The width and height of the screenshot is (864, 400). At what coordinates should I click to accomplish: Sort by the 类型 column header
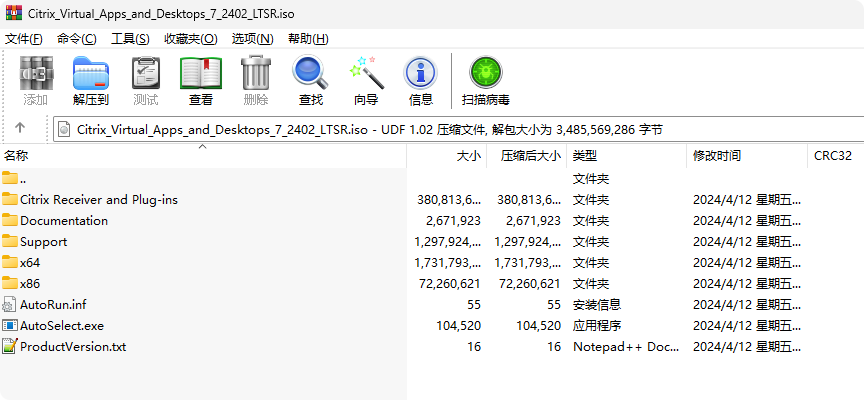tap(627, 156)
